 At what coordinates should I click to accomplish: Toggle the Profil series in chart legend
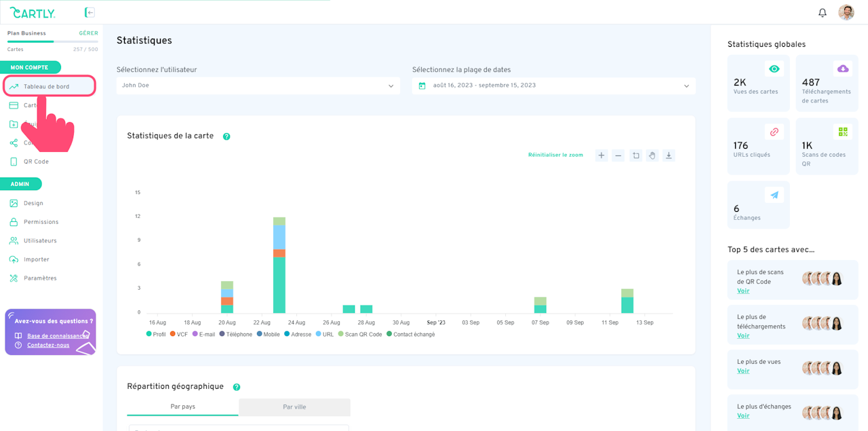[156, 335]
